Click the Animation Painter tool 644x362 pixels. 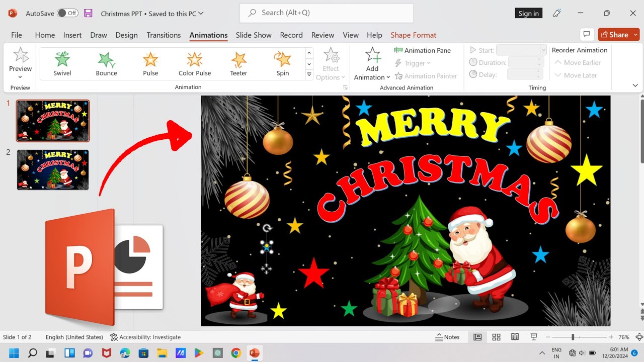426,76
